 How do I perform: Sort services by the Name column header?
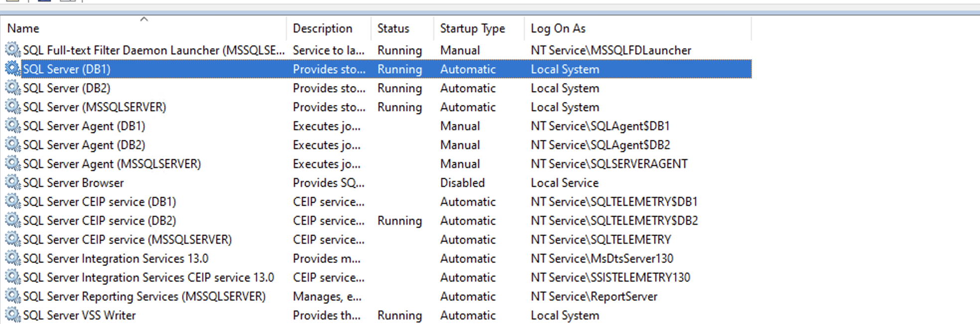click(23, 28)
